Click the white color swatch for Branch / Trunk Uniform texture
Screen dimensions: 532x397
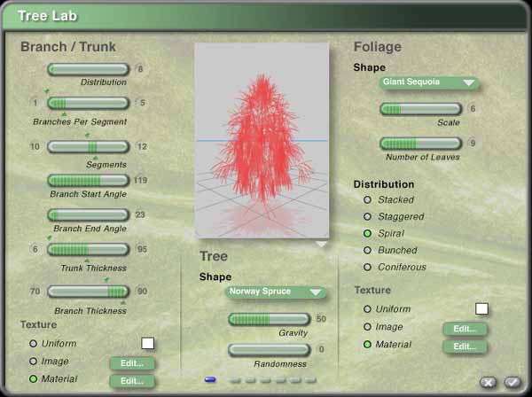147,343
